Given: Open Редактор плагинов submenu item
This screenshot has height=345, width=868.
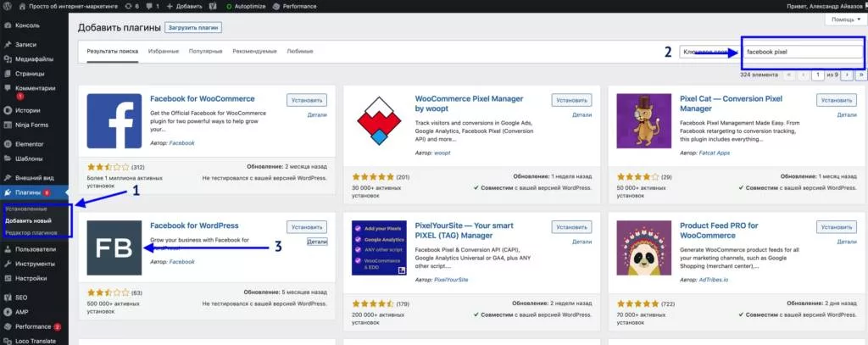Looking at the screenshot, I should (x=31, y=232).
